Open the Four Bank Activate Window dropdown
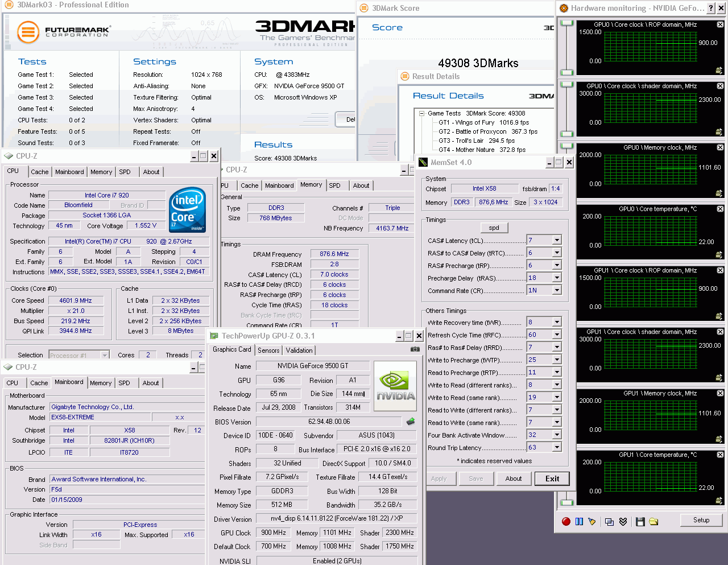 tap(557, 435)
